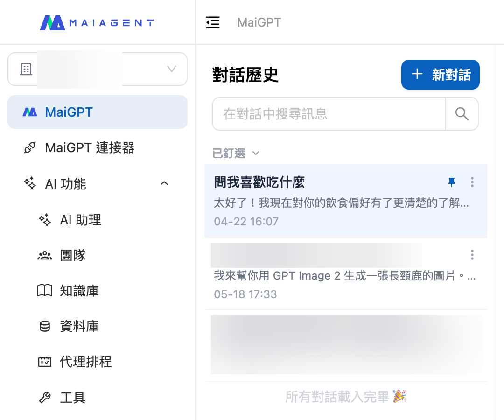The image size is (504, 420).
Task: Open MaiGPT in the sidebar
Action: pyautogui.click(x=98, y=112)
